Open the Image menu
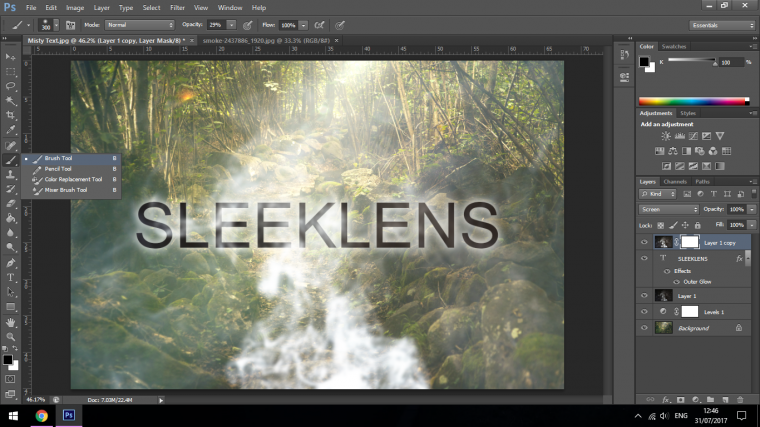Image resolution: width=760 pixels, height=427 pixels. click(75, 8)
